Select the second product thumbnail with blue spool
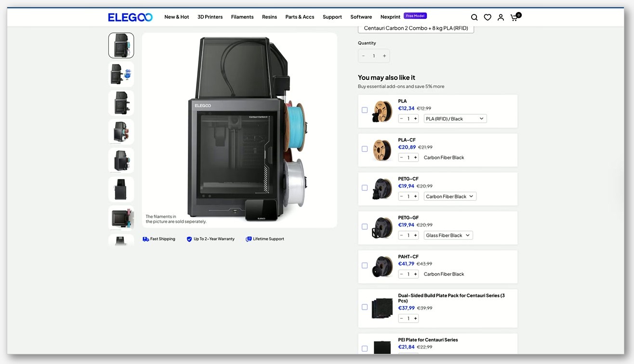This screenshot has width=634, height=364. tap(121, 74)
